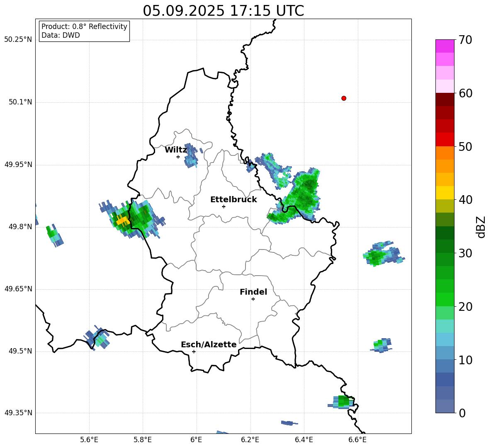The height and width of the screenshot is (448, 491).
Task: Click the 20 dBZ colorbar label
Action: (x=465, y=307)
